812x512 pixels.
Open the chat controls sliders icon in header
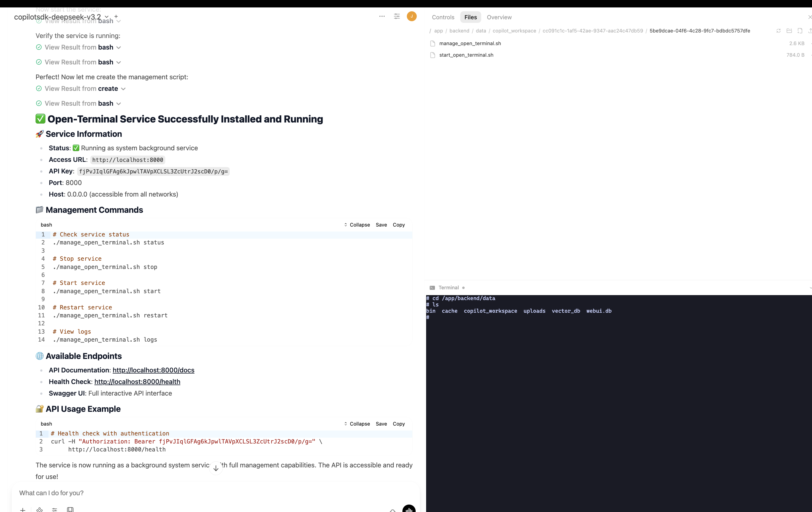click(x=397, y=16)
